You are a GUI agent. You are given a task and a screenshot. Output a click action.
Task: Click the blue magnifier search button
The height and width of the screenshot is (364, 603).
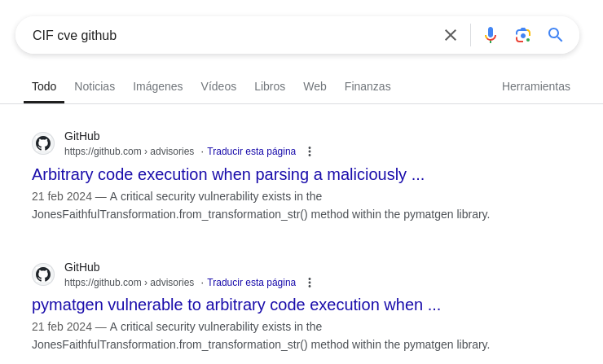(x=556, y=35)
